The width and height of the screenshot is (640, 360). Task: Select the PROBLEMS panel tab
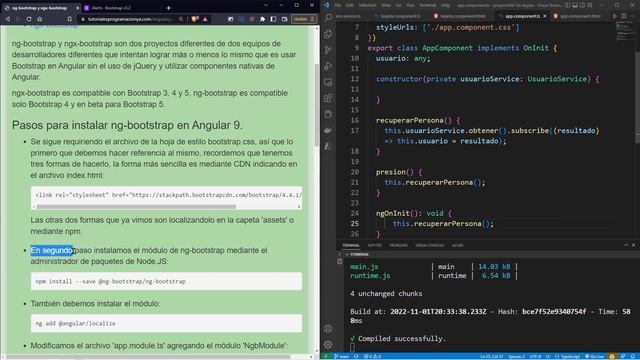pyautogui.click(x=398, y=245)
